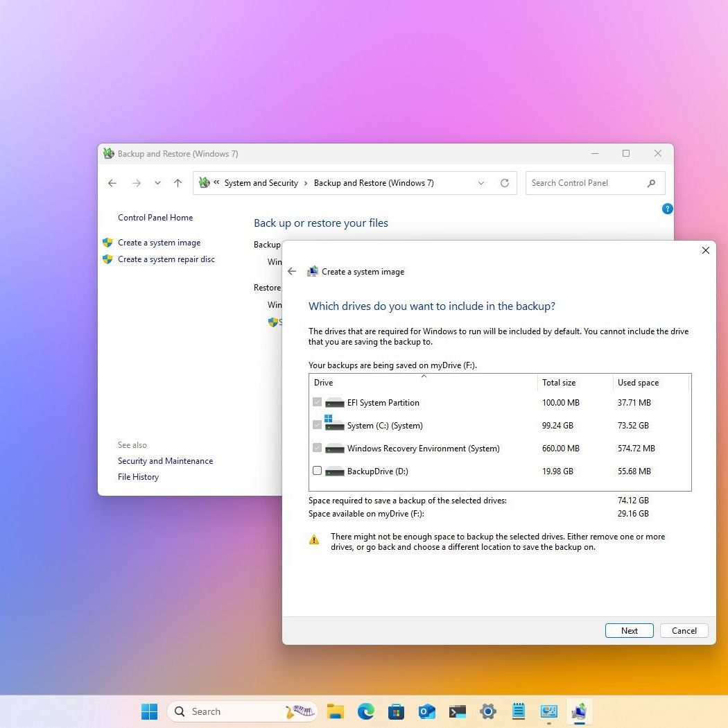Close the Backup and Restore window
Screen dimensions: 728x728
(658, 153)
